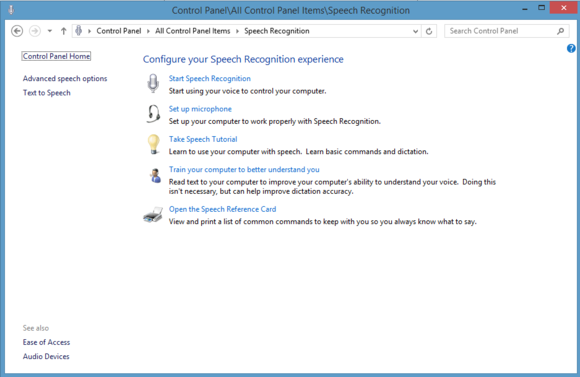
Task: Open Ease of Access under See also
Action: coord(46,342)
